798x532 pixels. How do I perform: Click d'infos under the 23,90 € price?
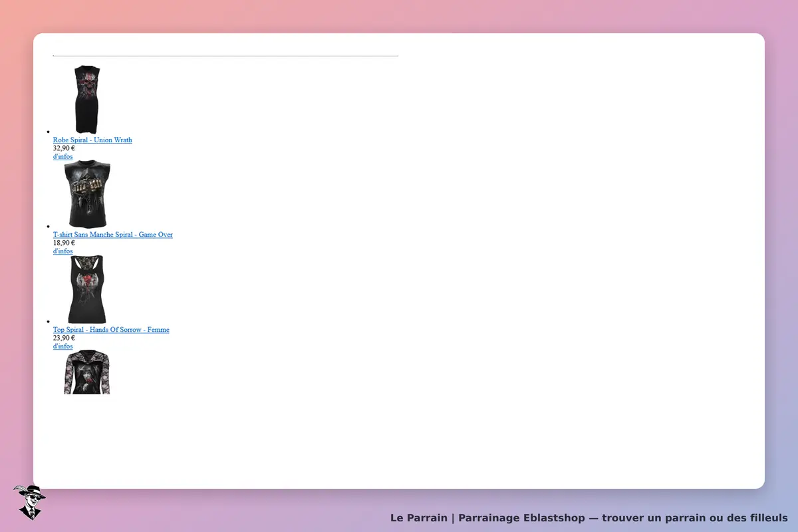coord(63,346)
